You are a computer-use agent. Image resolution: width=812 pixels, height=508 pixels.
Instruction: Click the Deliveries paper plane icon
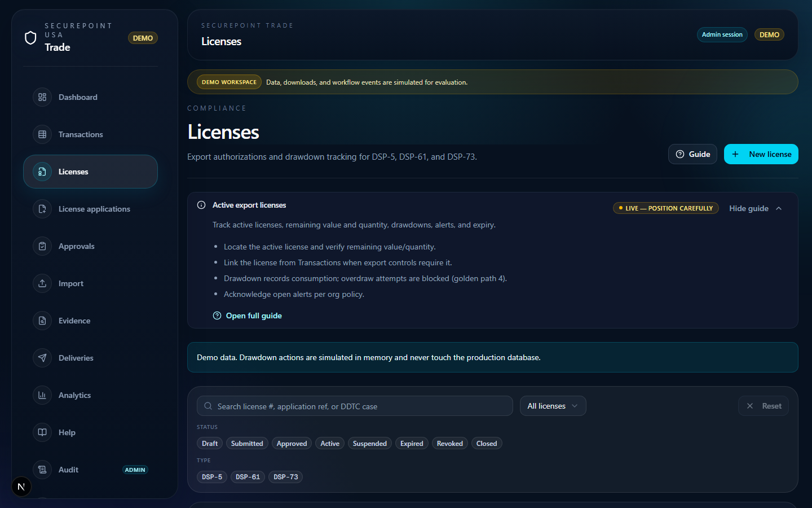click(42, 358)
